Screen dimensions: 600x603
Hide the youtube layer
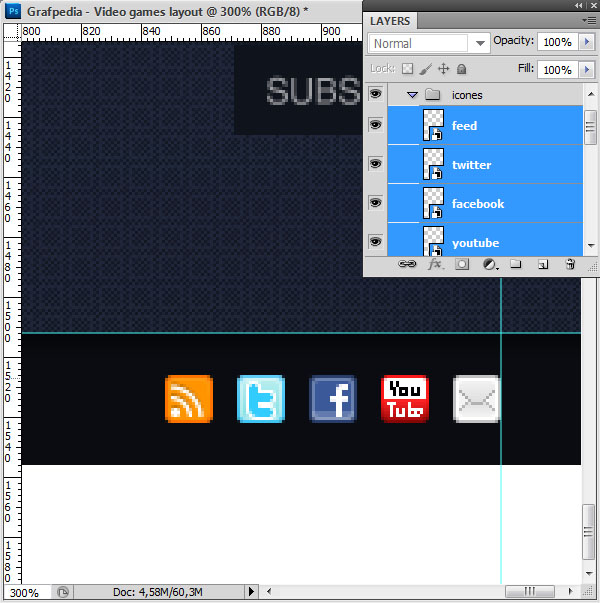click(375, 242)
